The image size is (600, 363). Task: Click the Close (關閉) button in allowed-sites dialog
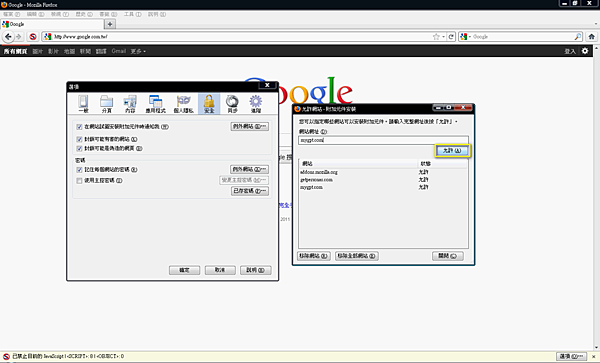(448, 256)
